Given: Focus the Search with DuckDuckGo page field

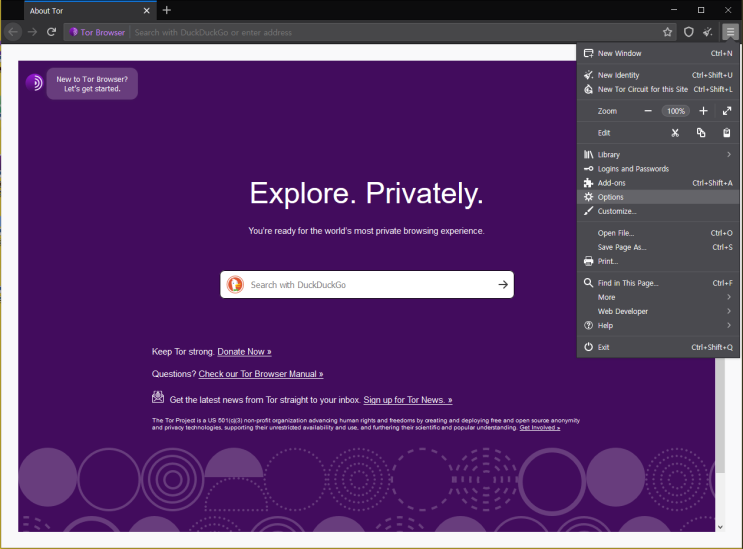Looking at the screenshot, I should click(367, 285).
